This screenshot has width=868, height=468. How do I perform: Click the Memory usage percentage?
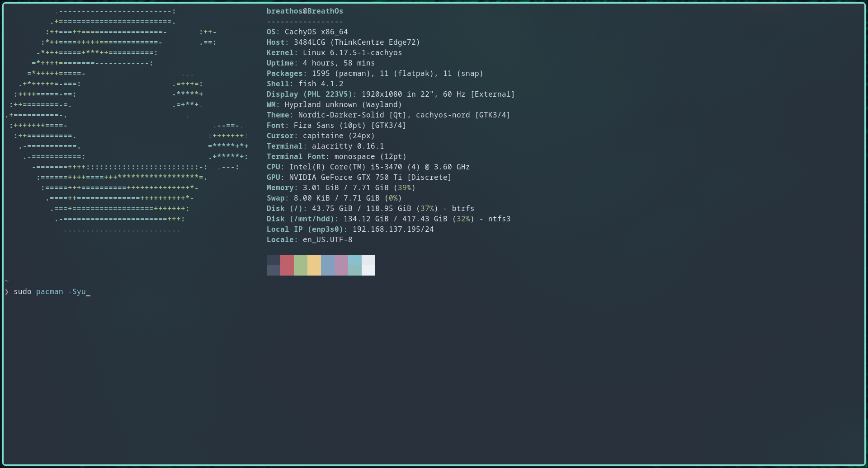(x=406, y=187)
